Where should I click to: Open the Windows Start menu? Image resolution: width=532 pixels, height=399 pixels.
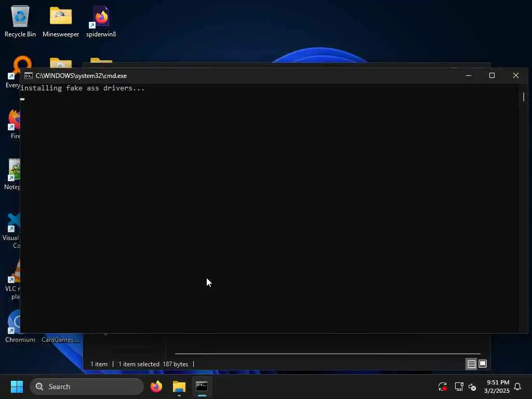click(x=17, y=387)
